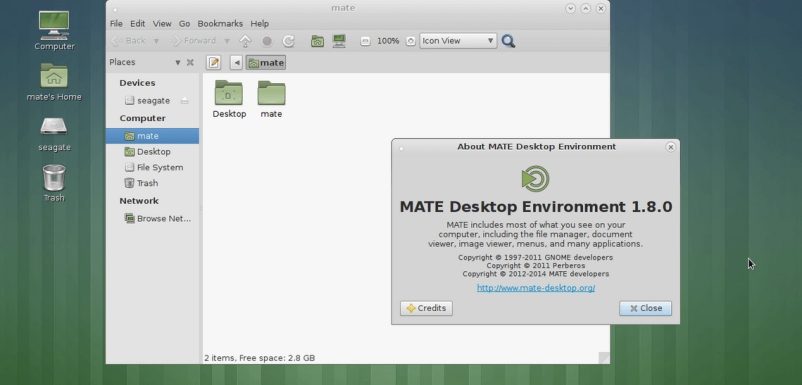The width and height of the screenshot is (802, 385).
Task: Open the mate-desktop.org website link
Action: [x=536, y=288]
